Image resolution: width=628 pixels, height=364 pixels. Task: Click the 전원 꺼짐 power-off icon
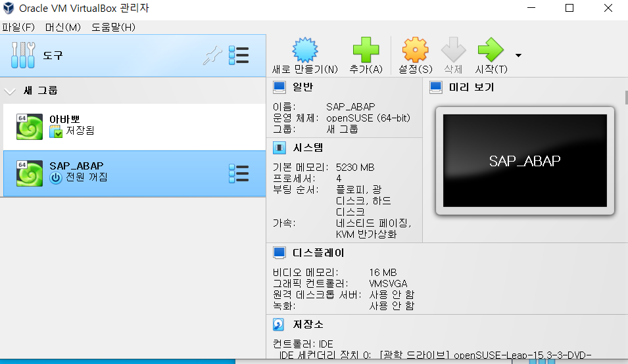pyautogui.click(x=56, y=177)
